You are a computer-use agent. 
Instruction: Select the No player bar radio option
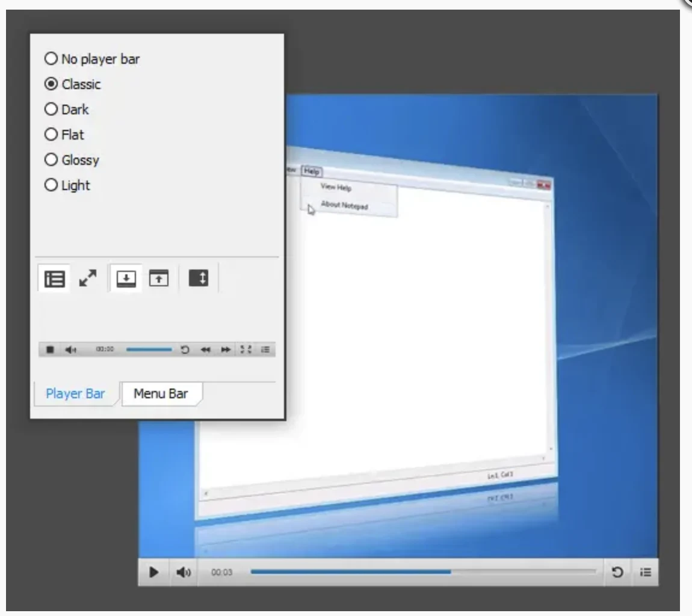tap(92, 59)
